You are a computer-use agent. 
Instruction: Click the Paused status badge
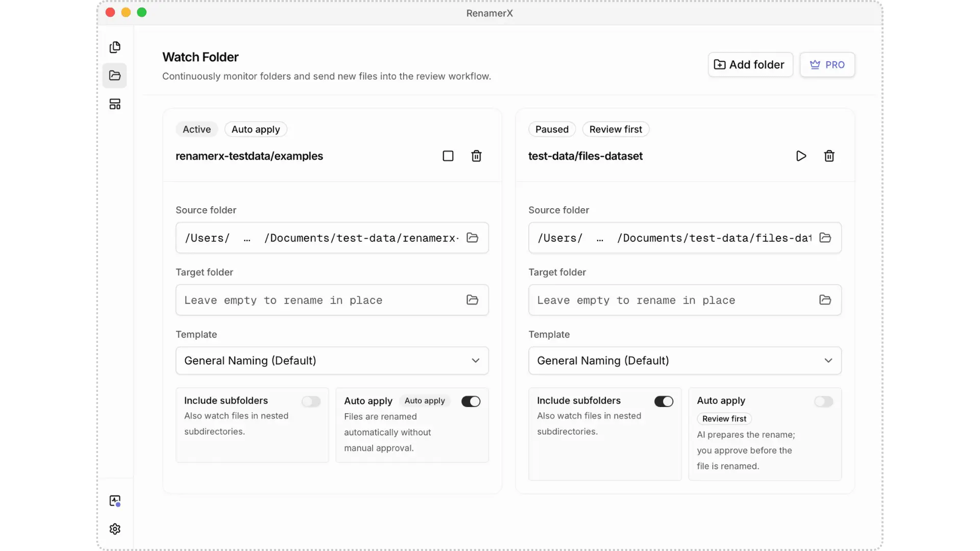click(552, 130)
